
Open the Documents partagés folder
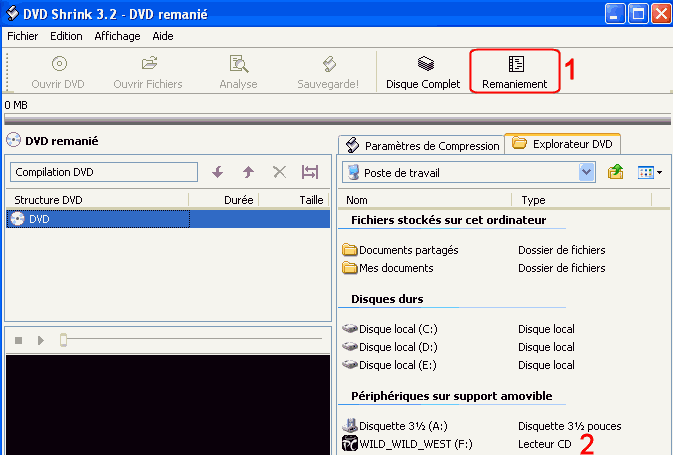400,250
